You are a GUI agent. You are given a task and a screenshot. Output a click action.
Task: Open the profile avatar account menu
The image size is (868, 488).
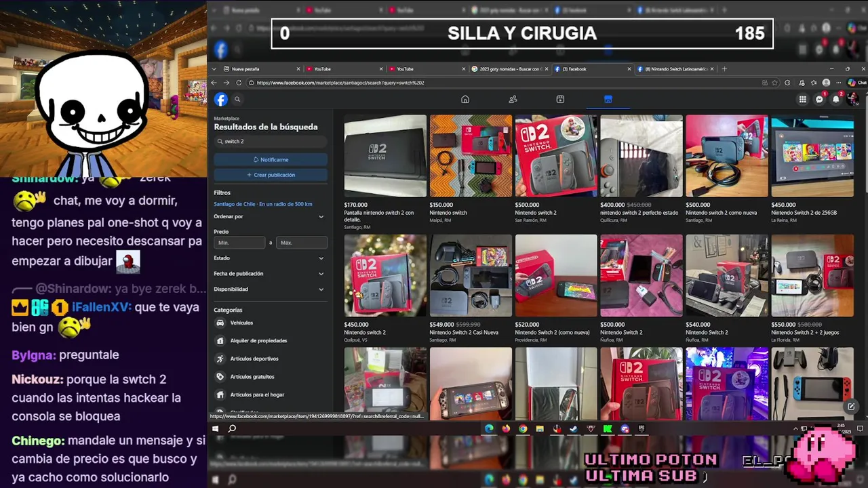pyautogui.click(x=852, y=100)
